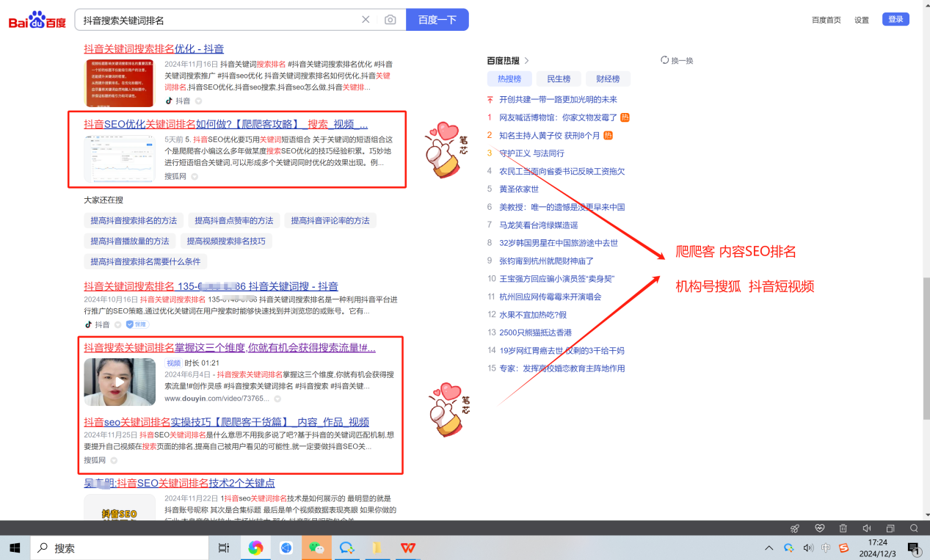The height and width of the screenshot is (560, 930).
Task: Click the 百度一下 search button
Action: (437, 20)
